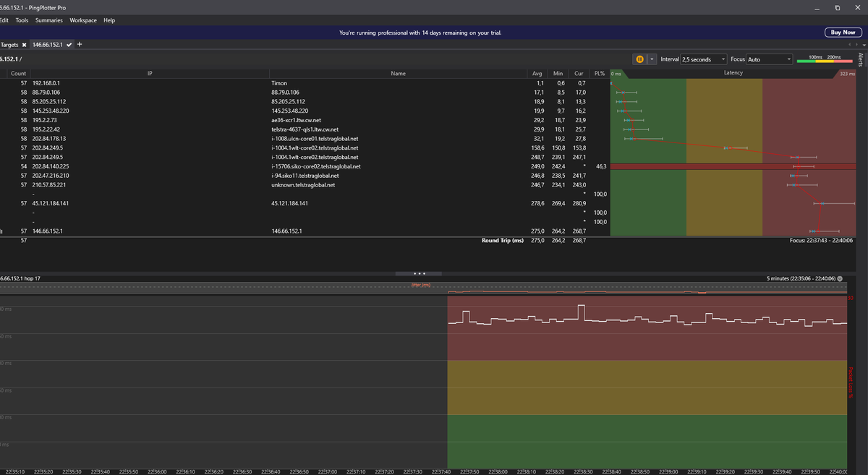Click the name ae36-xcr1.ltw.cw.net
This screenshot has width=868, height=475.
(x=295, y=120)
